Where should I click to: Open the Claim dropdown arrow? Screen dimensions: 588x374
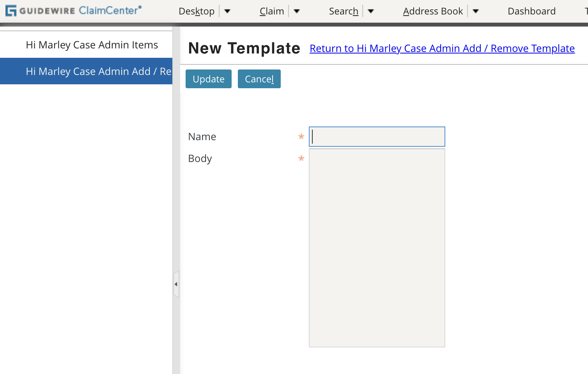(x=297, y=11)
